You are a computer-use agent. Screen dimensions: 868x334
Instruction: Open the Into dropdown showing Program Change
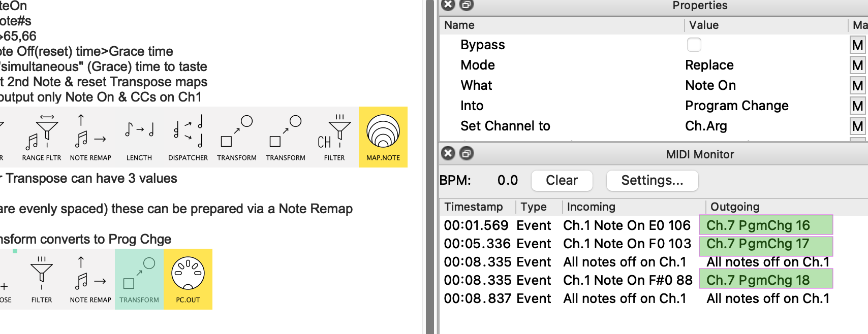736,106
